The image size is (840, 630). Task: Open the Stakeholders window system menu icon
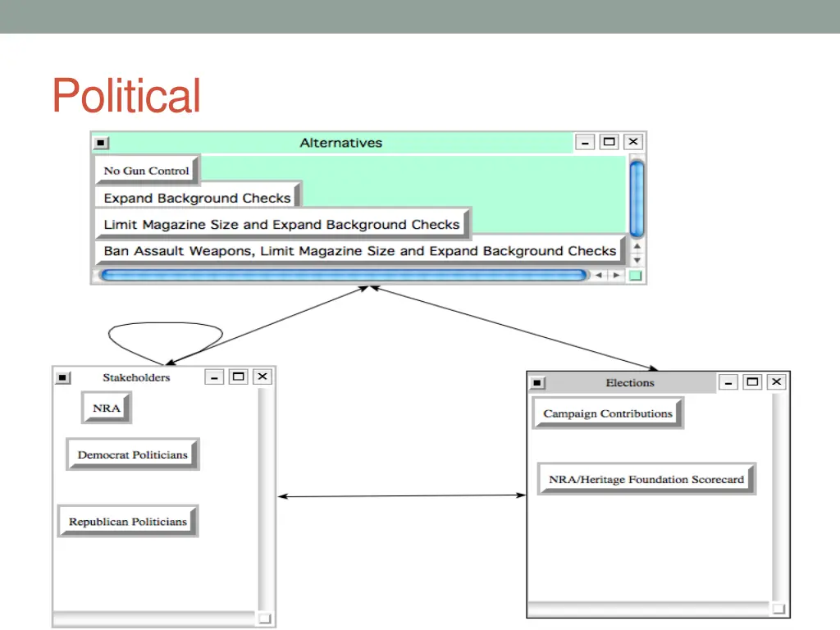tap(63, 377)
